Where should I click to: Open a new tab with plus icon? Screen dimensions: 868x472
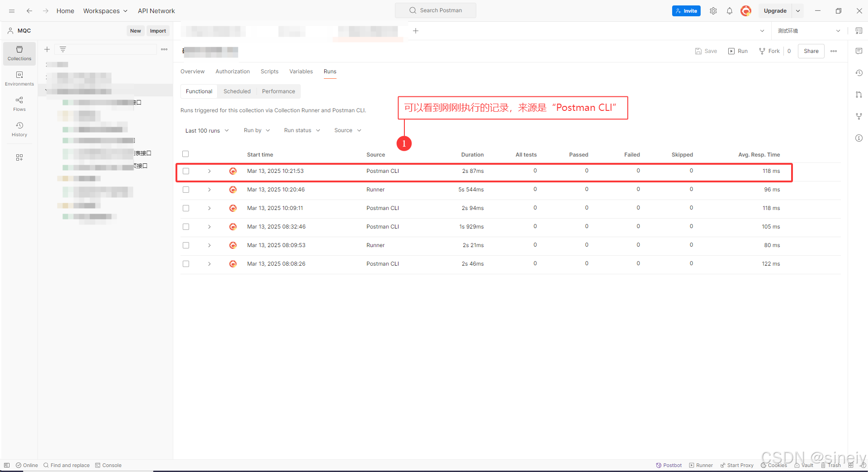click(x=416, y=31)
